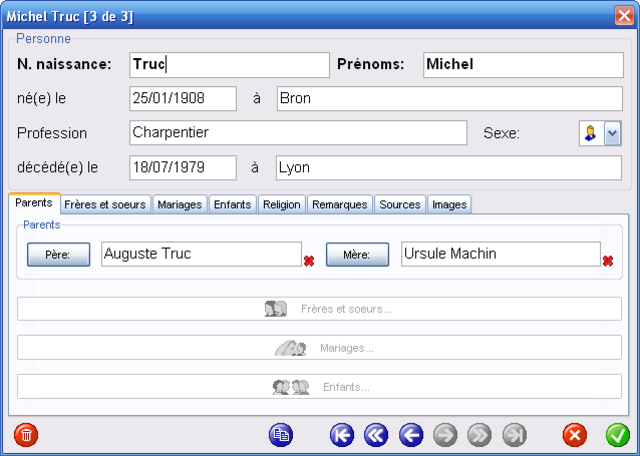The width and height of the screenshot is (640, 456).
Task: Go to previous person arrow
Action: coord(411,435)
